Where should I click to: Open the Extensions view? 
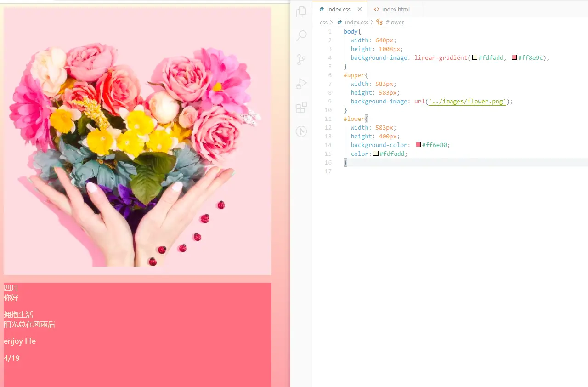pyautogui.click(x=301, y=108)
